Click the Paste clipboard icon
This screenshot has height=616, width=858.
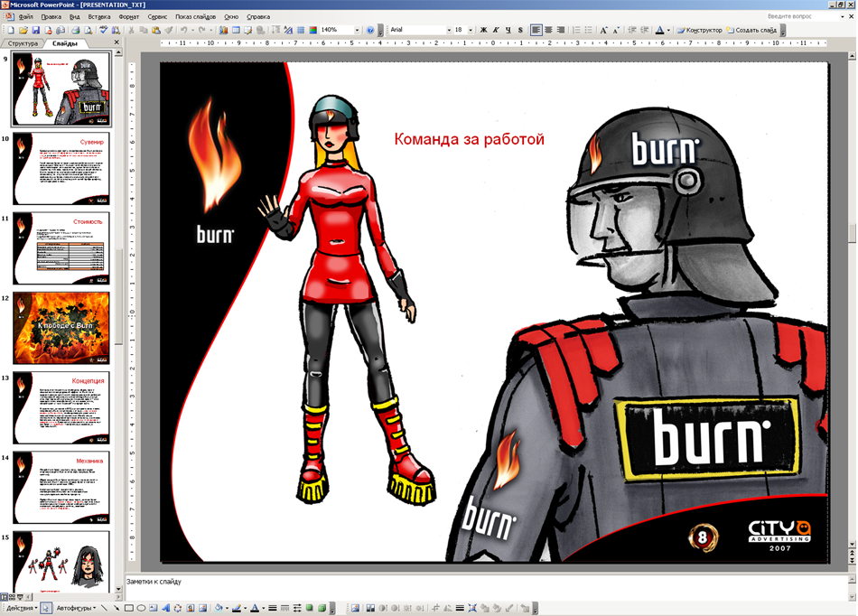click(x=156, y=30)
